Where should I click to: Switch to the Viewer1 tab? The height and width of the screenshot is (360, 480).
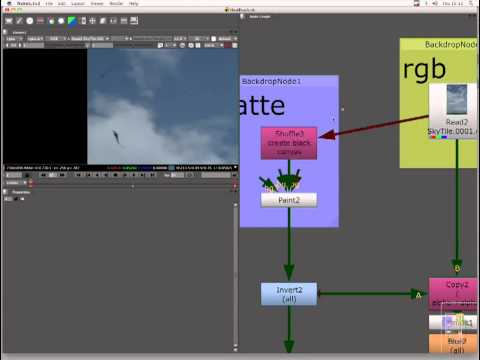click(x=19, y=32)
